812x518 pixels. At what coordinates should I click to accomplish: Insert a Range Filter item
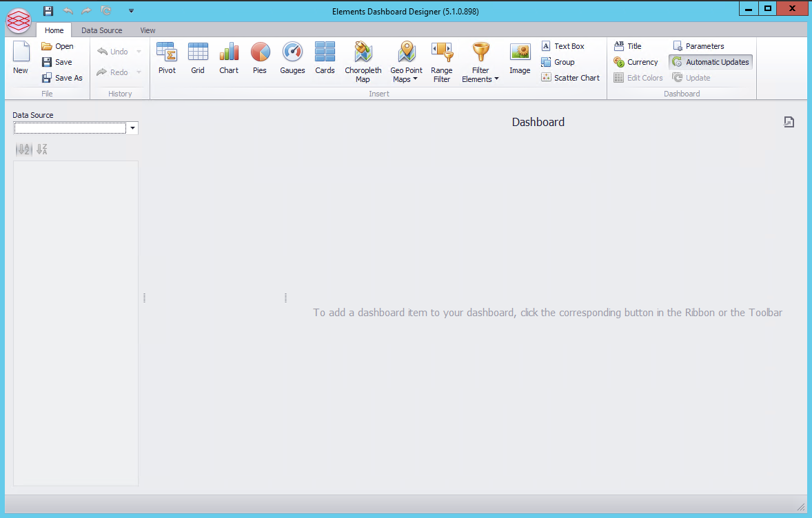tap(442, 61)
